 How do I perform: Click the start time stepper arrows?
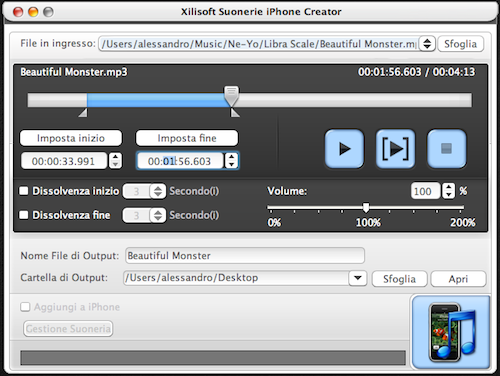pos(115,161)
